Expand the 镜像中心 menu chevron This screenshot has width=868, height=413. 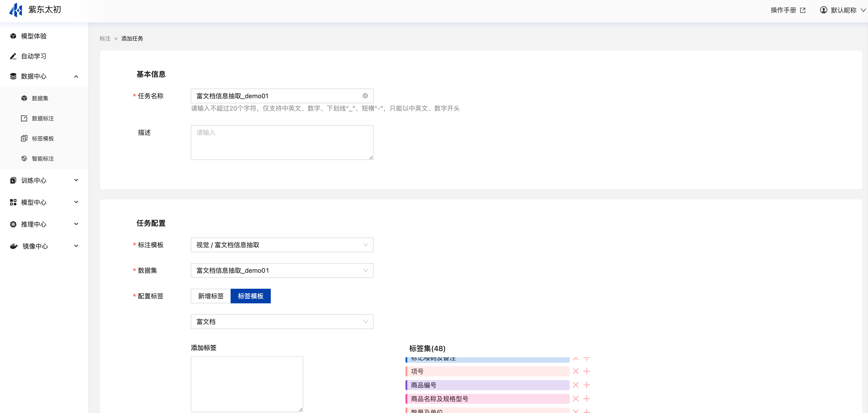point(76,246)
